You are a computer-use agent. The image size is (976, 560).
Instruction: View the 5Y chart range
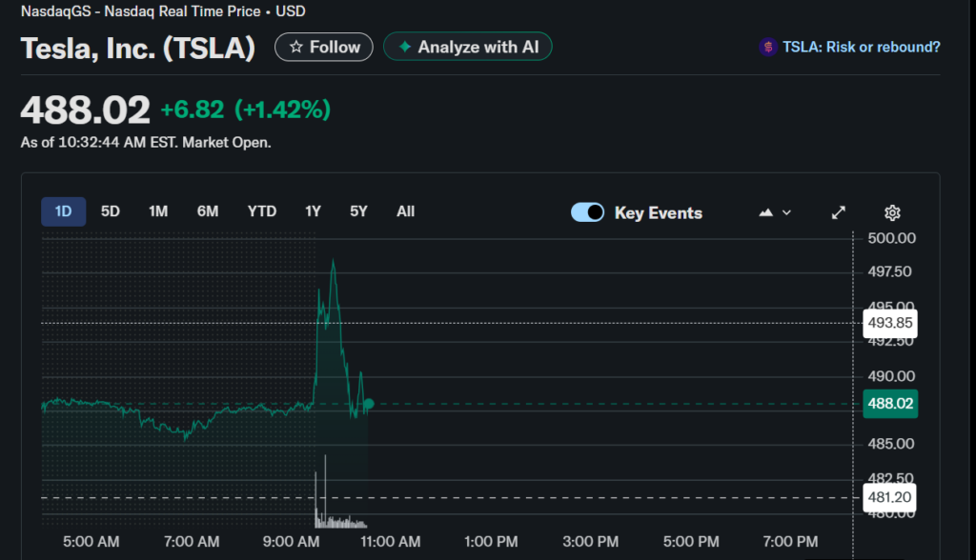[358, 211]
